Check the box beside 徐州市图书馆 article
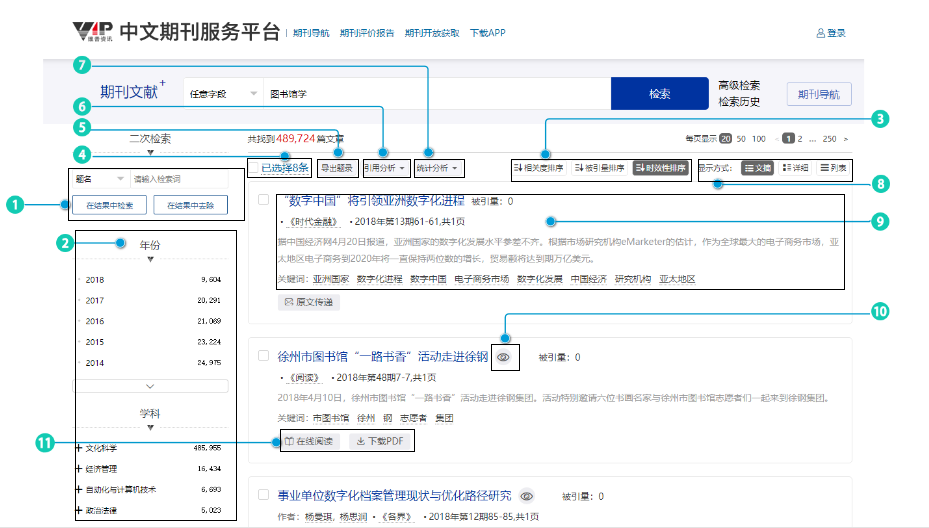The height and width of the screenshot is (528, 929). point(263,356)
